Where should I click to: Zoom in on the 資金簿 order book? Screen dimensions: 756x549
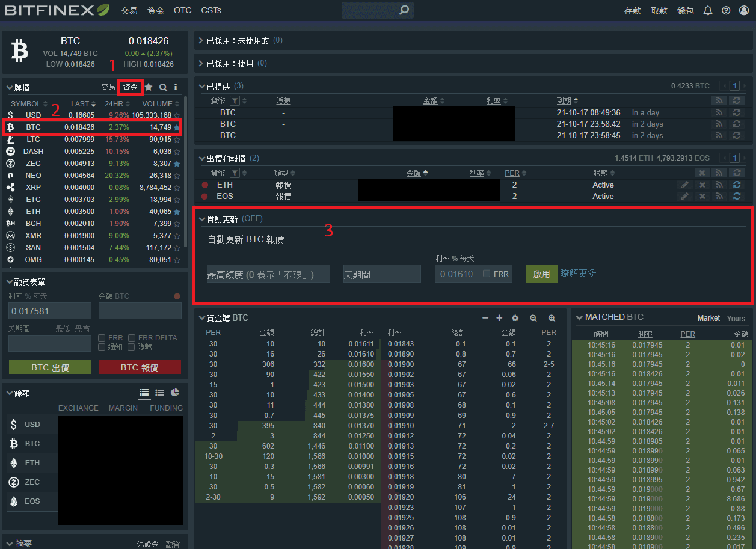coord(552,317)
